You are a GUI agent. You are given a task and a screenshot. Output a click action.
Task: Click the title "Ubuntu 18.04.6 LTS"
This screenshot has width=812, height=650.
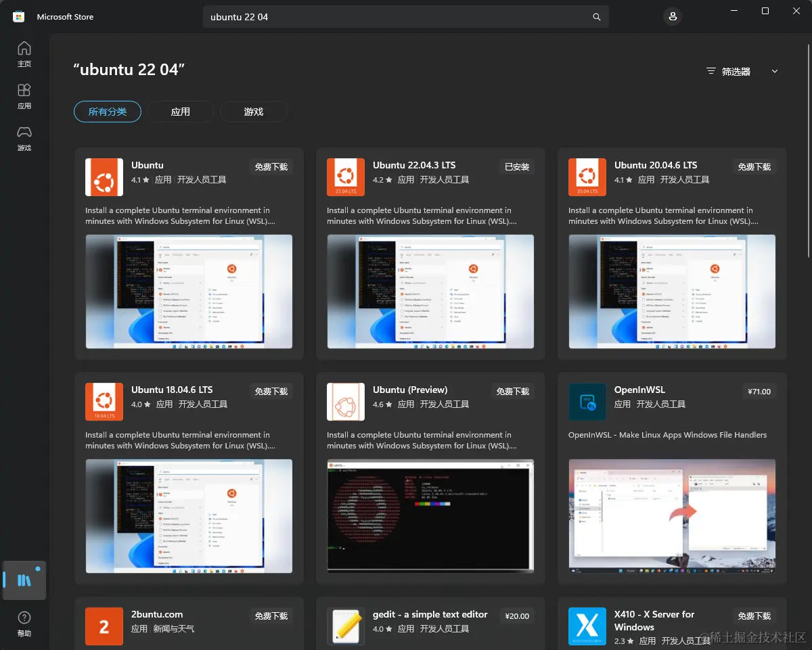click(172, 390)
